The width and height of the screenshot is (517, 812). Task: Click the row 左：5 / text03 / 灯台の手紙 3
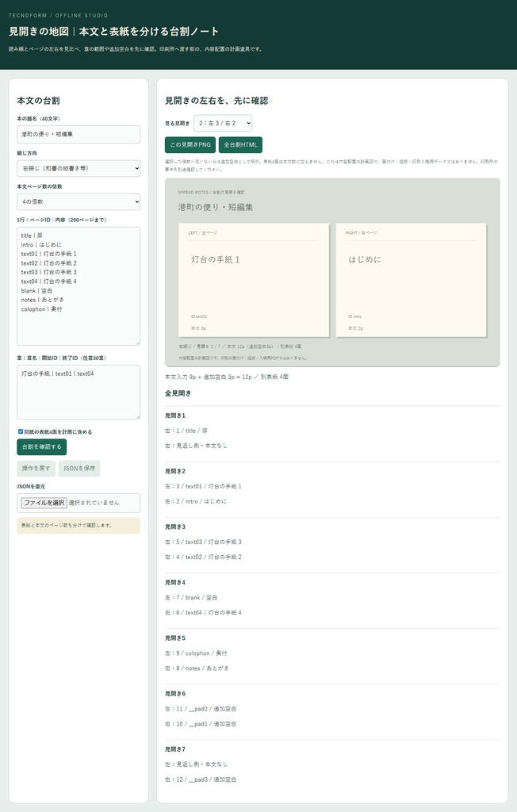203,542
